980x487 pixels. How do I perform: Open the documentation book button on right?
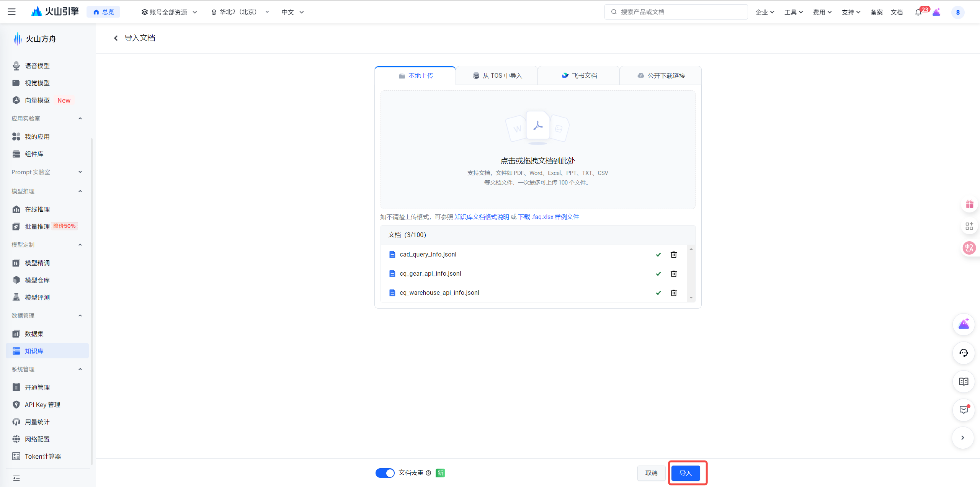[x=964, y=382]
